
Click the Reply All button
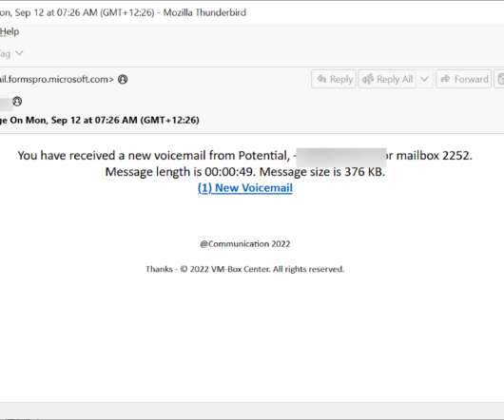388,79
